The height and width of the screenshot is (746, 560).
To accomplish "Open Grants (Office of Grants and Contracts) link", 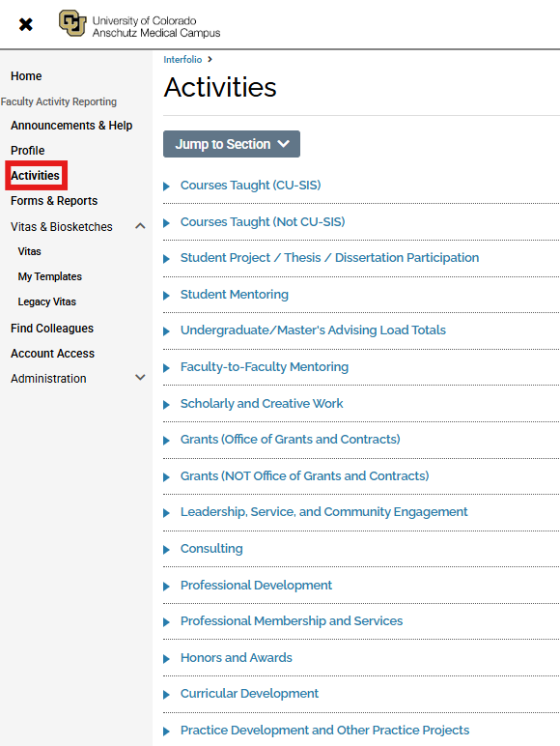I will (290, 439).
